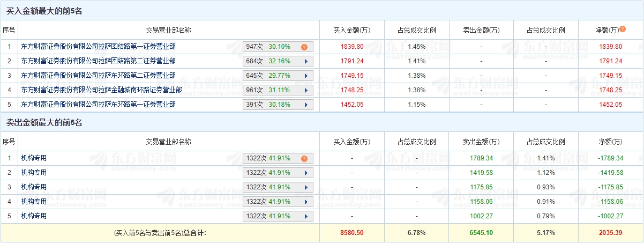Click the blue arrow beside 645次 29.77%
The image size is (644, 243).
(x=305, y=76)
